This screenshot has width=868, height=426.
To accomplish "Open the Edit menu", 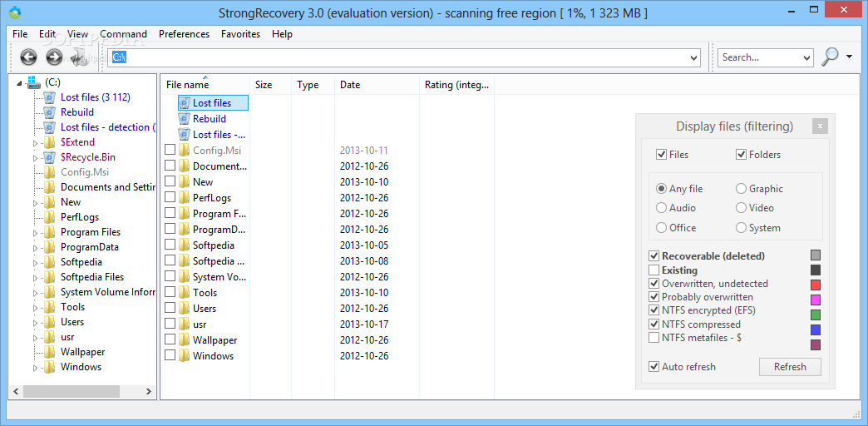I will (x=47, y=34).
